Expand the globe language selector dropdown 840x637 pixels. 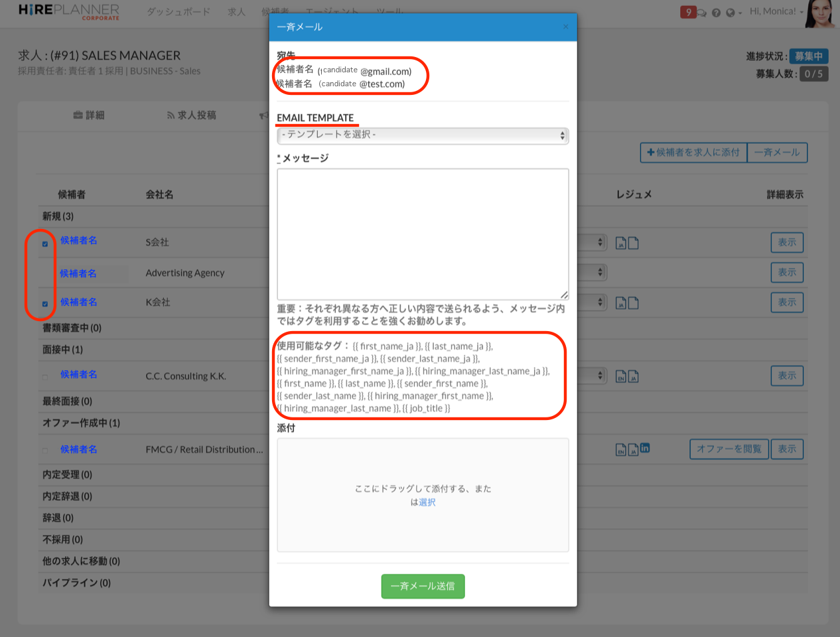733,13
